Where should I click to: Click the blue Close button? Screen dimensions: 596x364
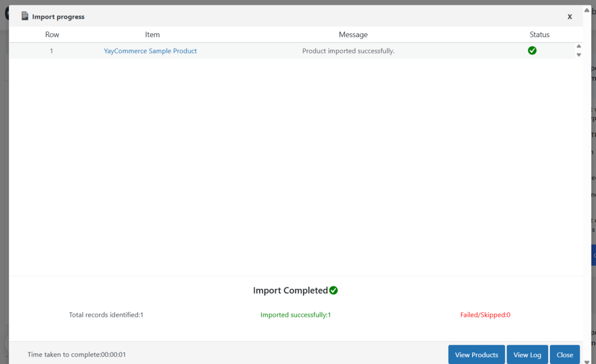tap(565, 355)
